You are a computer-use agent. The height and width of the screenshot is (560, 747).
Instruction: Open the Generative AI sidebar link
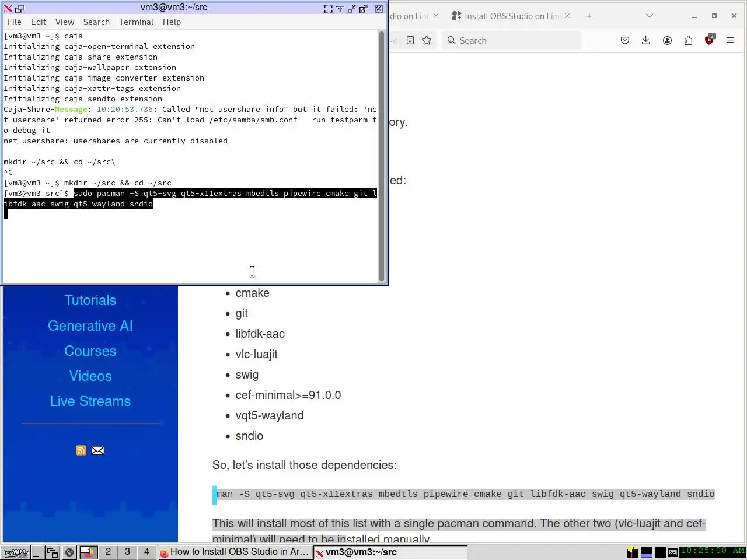pos(90,326)
